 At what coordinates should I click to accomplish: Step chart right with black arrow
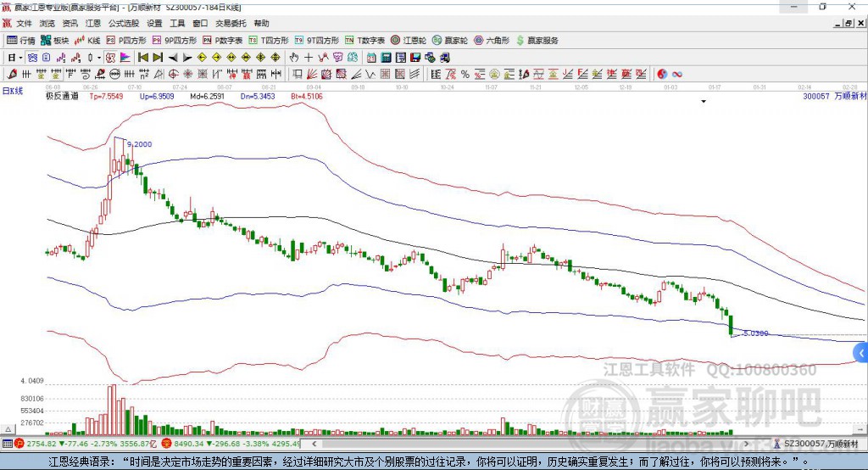pyautogui.click(x=187, y=58)
